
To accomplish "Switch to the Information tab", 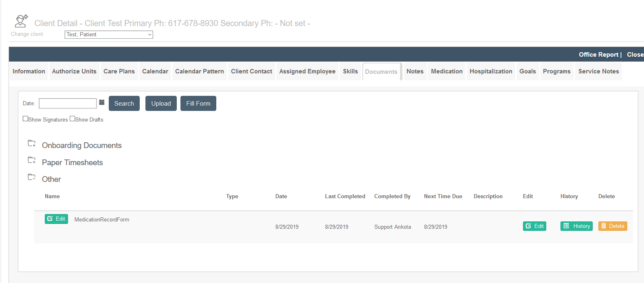I will pos(29,71).
